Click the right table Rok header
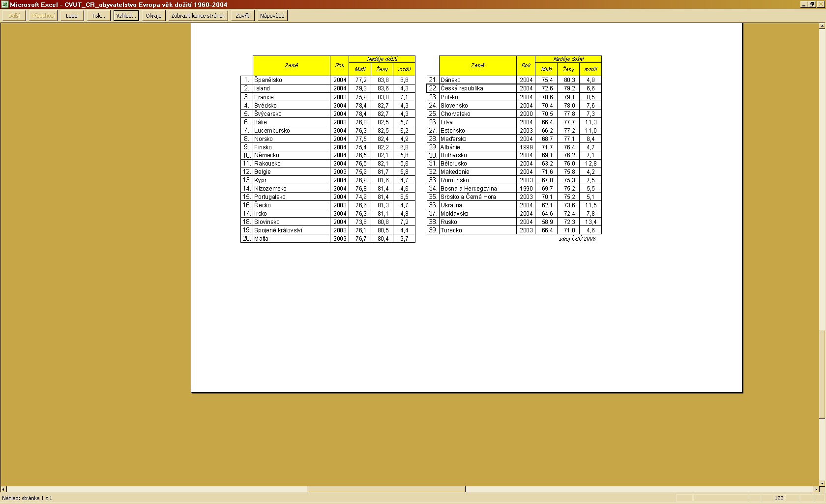This screenshot has width=826, height=504. pos(526,65)
